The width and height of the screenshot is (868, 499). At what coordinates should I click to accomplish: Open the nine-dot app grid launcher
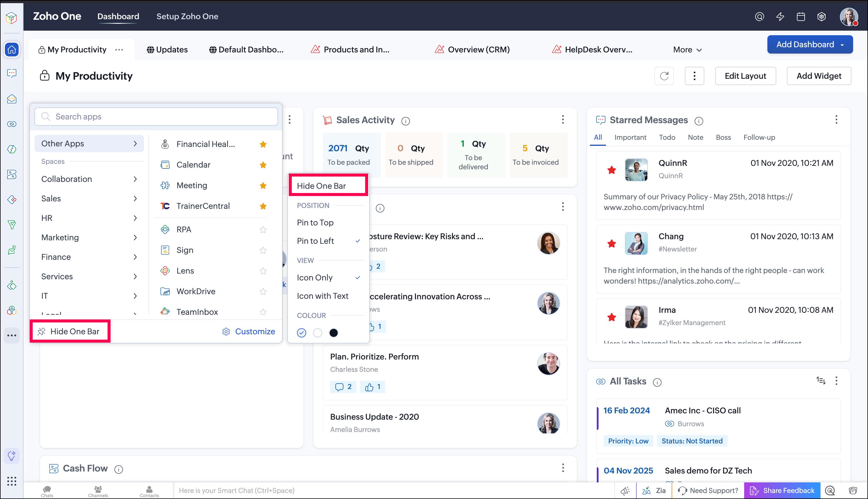click(x=12, y=481)
